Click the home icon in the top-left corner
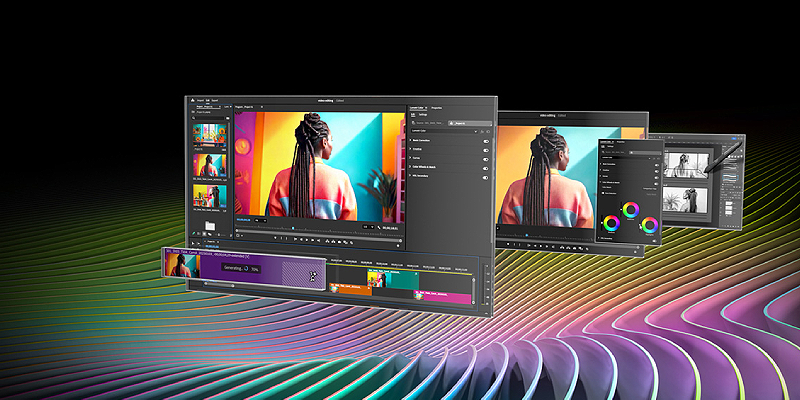This screenshot has height=400, width=800. [x=191, y=100]
